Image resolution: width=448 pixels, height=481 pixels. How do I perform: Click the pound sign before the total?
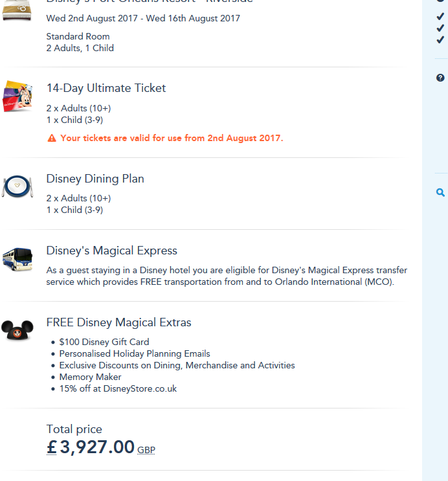(52, 447)
